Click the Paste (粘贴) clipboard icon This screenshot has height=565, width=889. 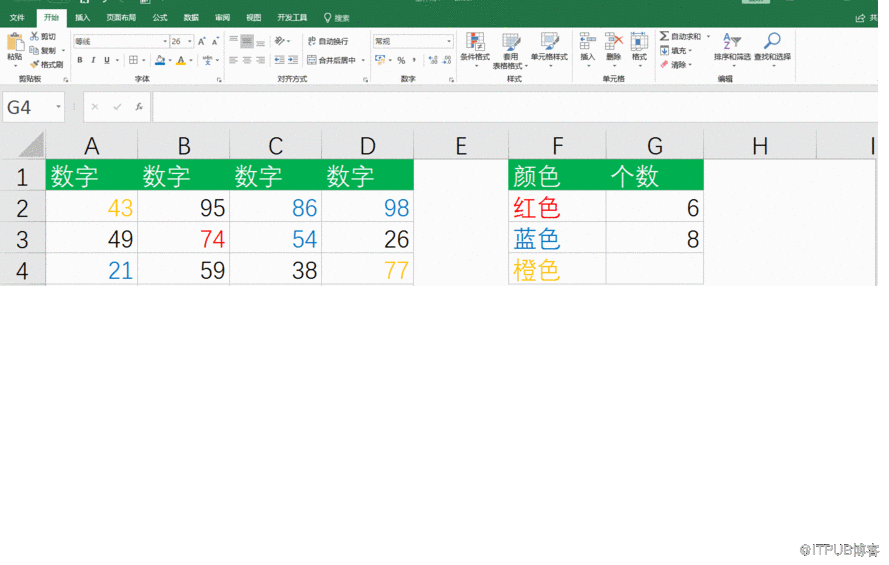click(15, 42)
